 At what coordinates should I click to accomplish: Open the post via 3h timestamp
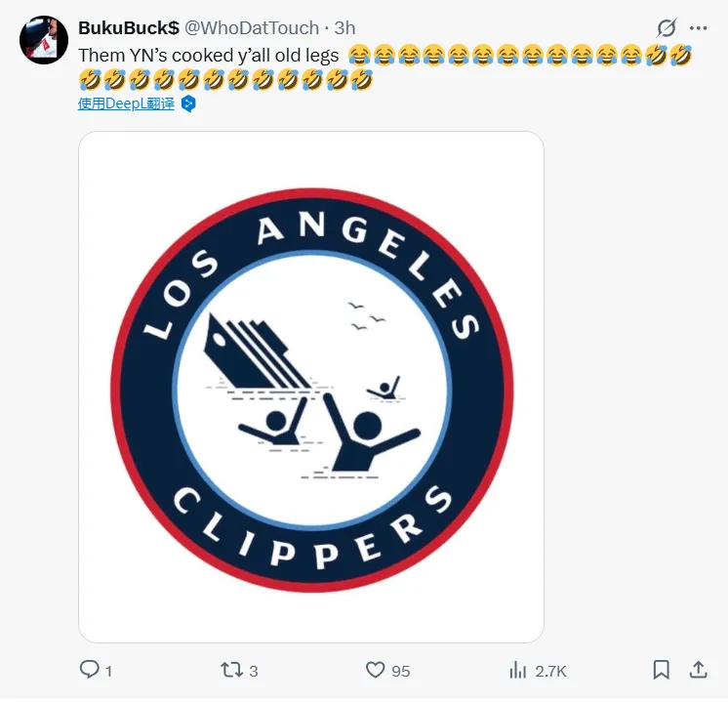tap(344, 29)
